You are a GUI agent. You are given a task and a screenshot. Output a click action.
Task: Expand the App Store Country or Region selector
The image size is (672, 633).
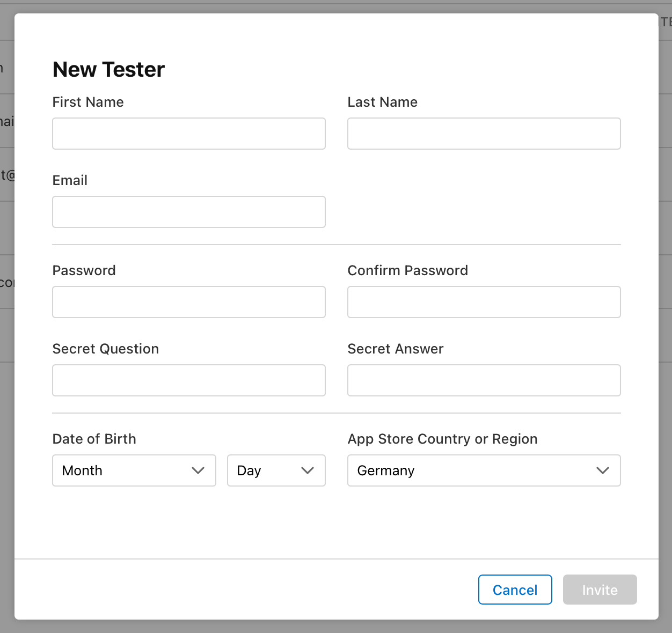484,470
